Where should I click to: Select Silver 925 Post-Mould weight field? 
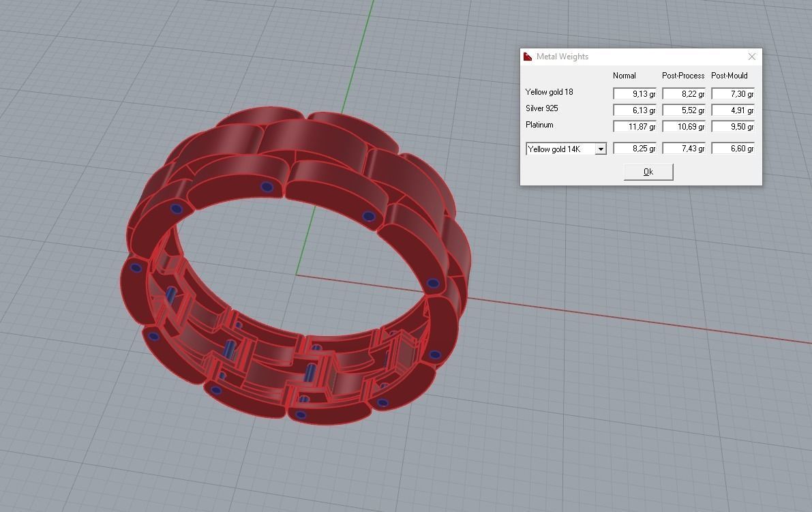[733, 110]
